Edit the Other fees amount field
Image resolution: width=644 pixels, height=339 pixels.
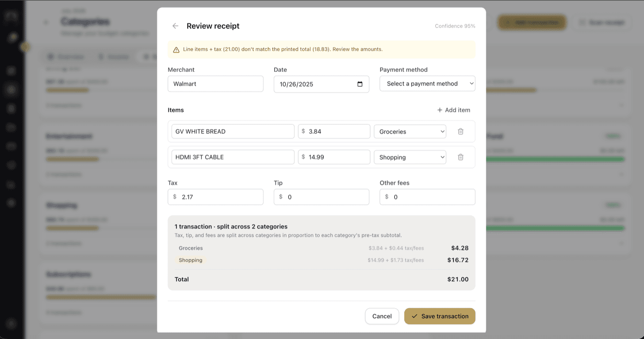(427, 197)
